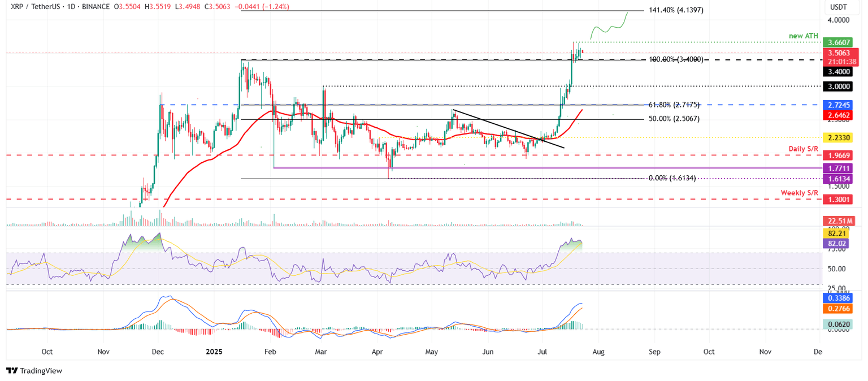Screen dimensions: 868x381
Task: Click the Jul label on the time axis
Action: (542, 352)
